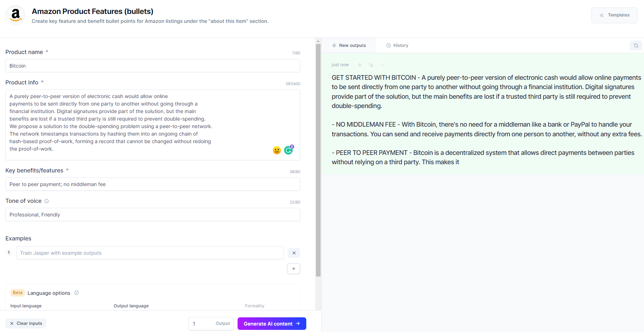This screenshot has height=332, width=644.
Task: Open the Grammarly suggestions badge
Action: (288, 150)
